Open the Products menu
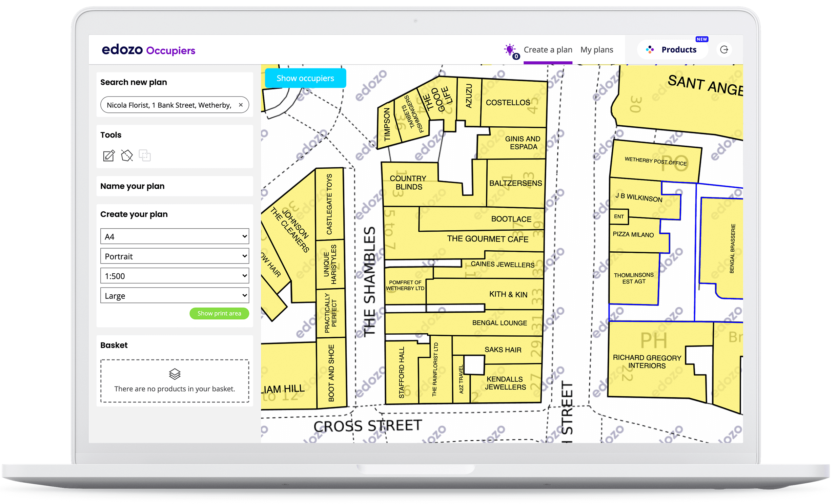This screenshot has height=504, width=836. click(x=672, y=50)
